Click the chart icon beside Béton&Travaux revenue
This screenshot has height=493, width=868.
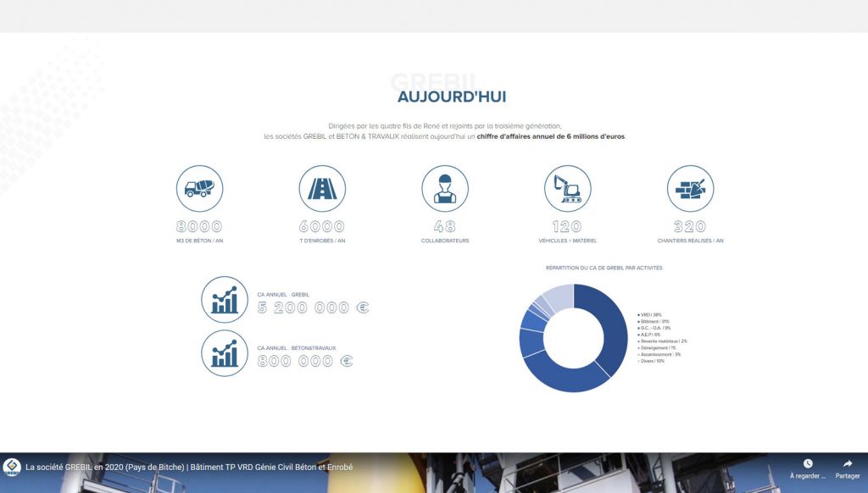pyautogui.click(x=225, y=353)
